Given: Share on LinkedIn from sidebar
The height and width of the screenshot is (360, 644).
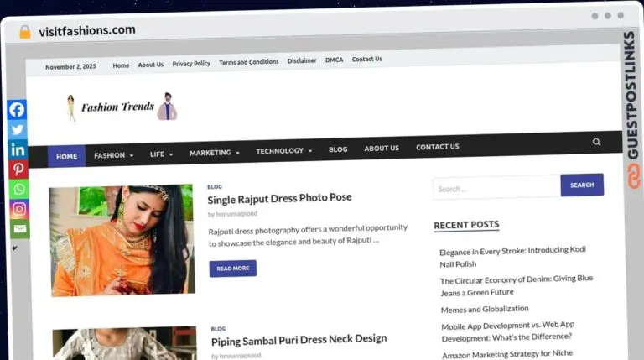Looking at the screenshot, I should pyautogui.click(x=18, y=149).
